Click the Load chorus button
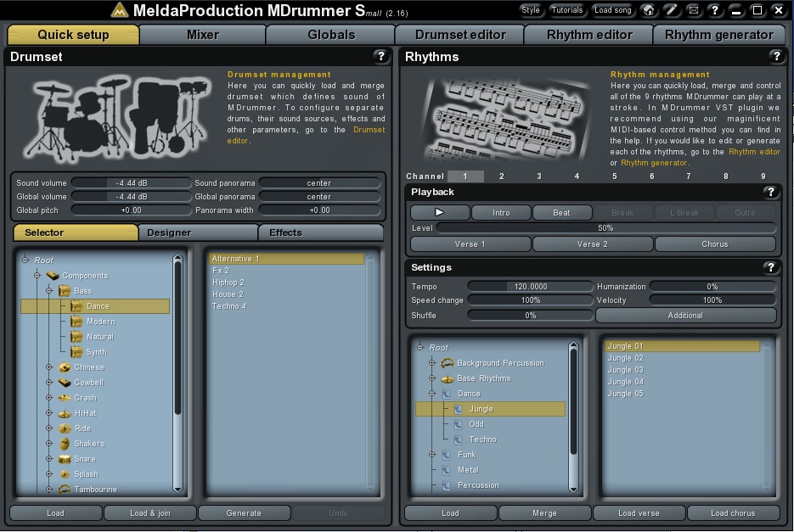The height and width of the screenshot is (532, 794). tap(733, 512)
